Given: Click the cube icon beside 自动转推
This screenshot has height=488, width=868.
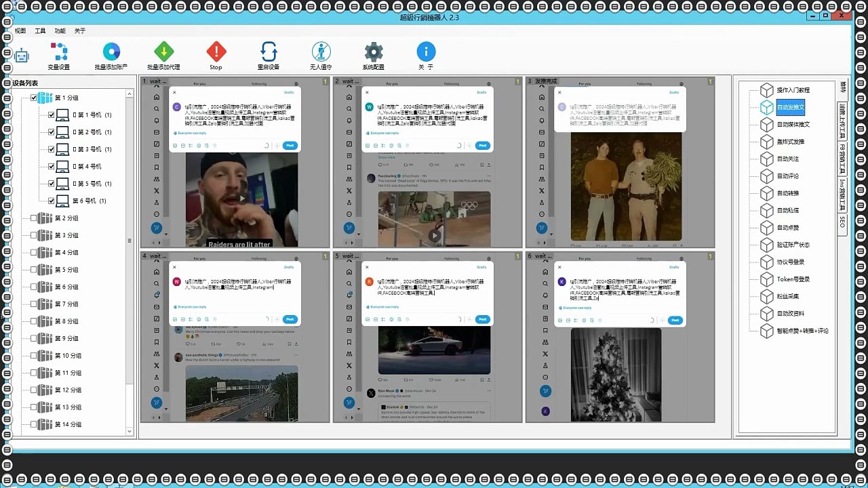Looking at the screenshot, I should coord(766,193).
